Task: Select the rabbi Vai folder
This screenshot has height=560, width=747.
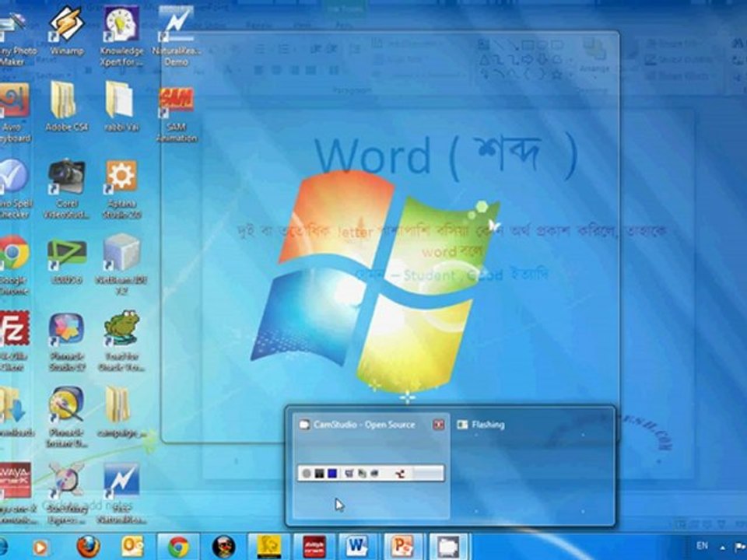Action: [x=121, y=107]
